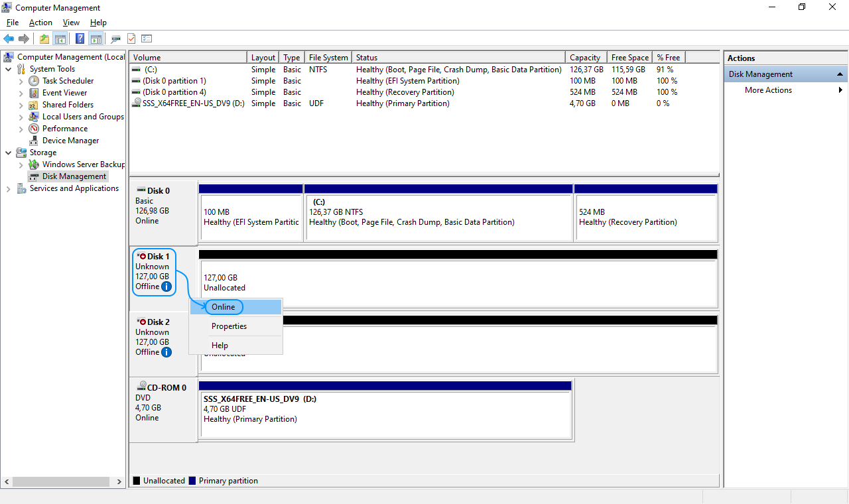
Task: Expand the Event Viewer node
Action: point(21,93)
